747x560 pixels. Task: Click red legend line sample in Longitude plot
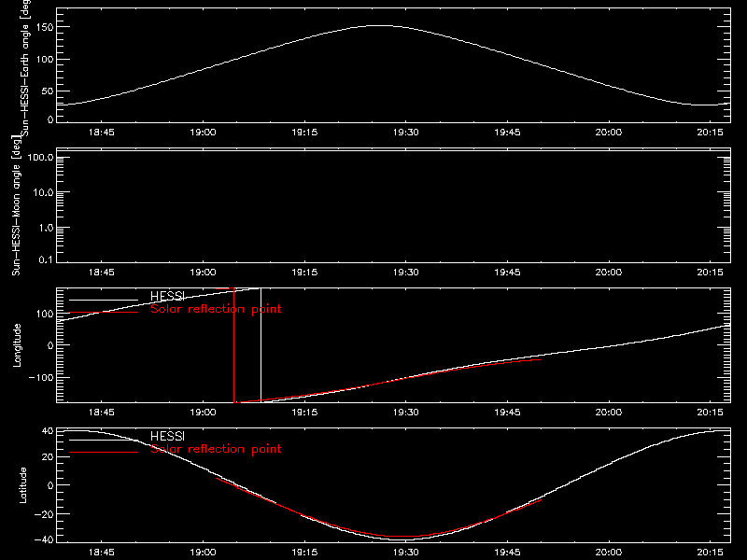pos(104,313)
